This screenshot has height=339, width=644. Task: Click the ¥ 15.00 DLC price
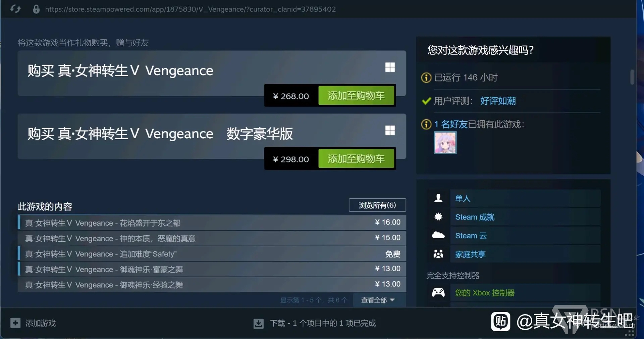(x=387, y=238)
